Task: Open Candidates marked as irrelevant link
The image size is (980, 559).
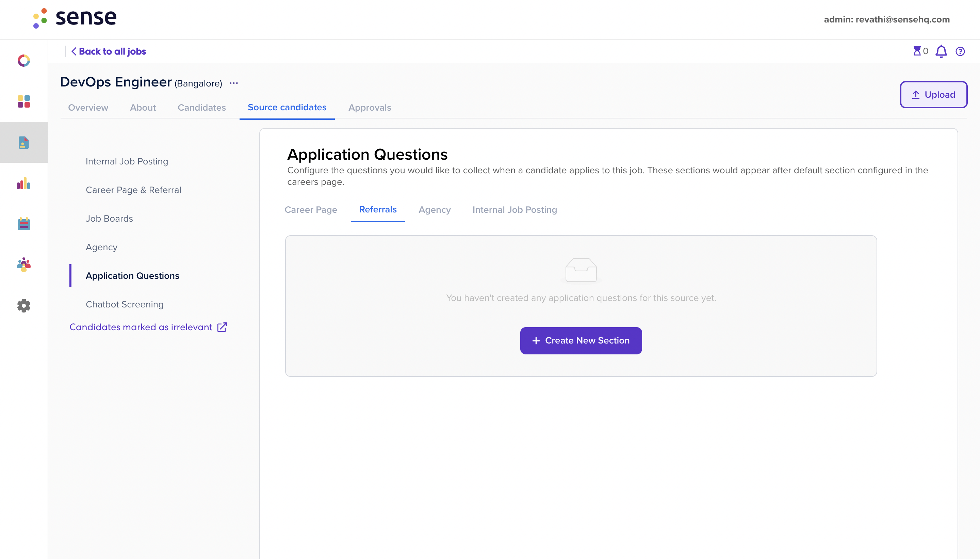Action: tap(141, 327)
